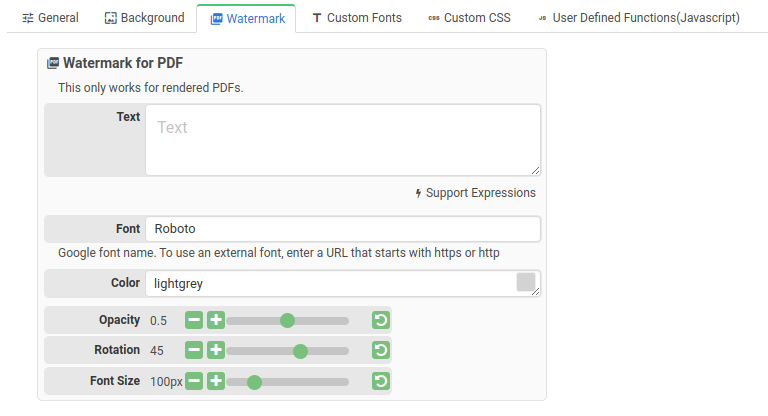Open the light grey color swatch picker

[x=525, y=282]
